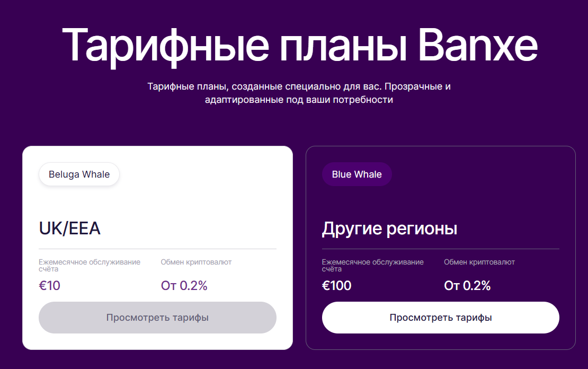This screenshot has height=369, width=588.
Task: Click the divider line under the UK/EEA heading
Action: coord(157,247)
